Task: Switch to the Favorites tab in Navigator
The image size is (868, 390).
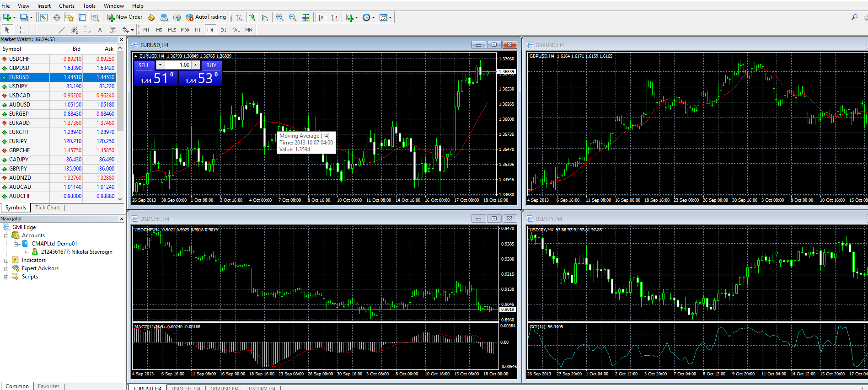Action: (x=48, y=386)
